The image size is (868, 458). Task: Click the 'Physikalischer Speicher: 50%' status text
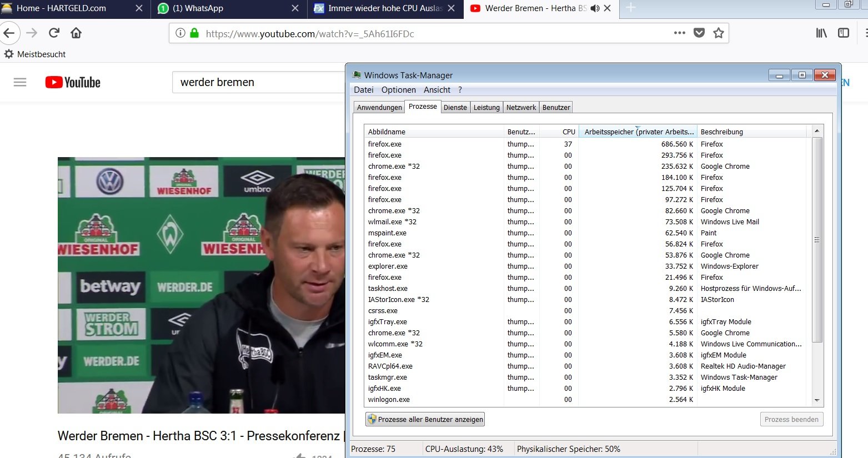tap(569, 449)
